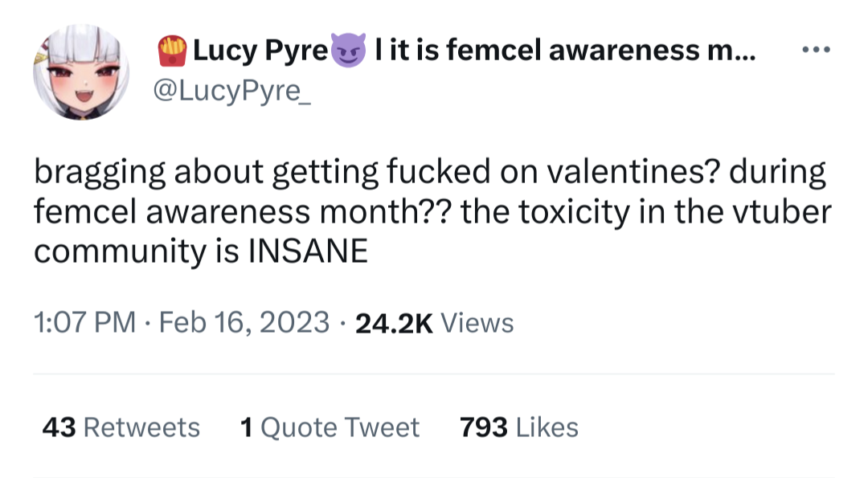Click the 1:07 PM timestamp
This screenshot has width=868, height=478.
84,323
